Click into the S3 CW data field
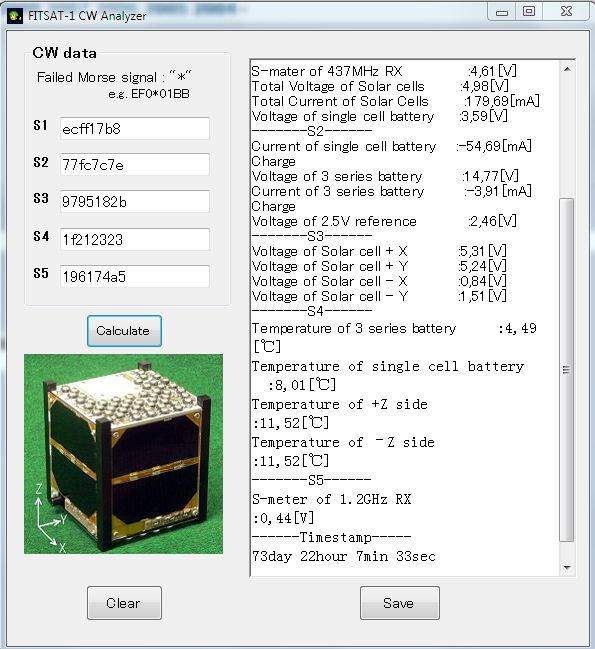595x649 pixels. pos(134,202)
